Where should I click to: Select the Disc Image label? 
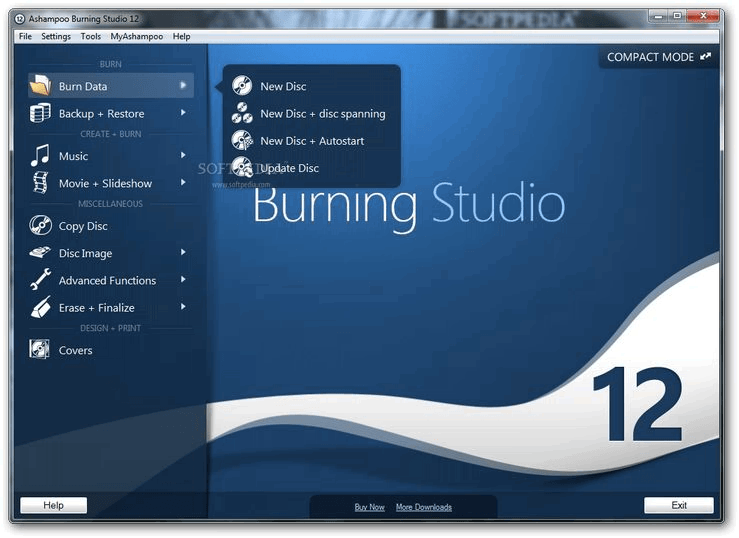[85, 253]
